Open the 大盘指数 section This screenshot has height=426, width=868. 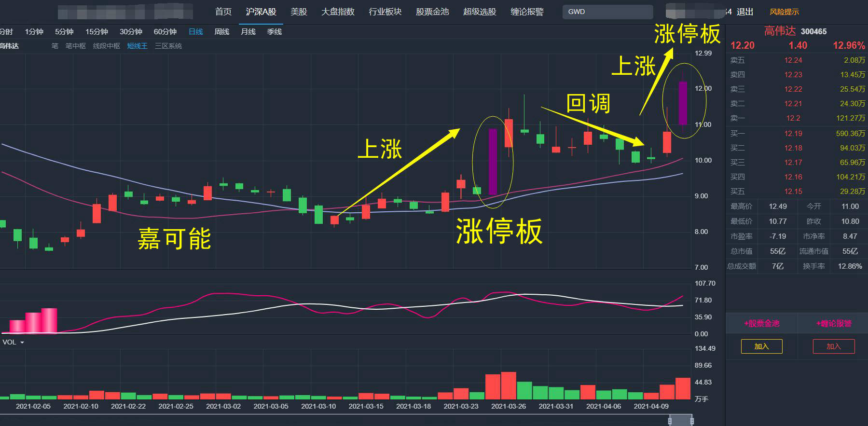pos(338,12)
